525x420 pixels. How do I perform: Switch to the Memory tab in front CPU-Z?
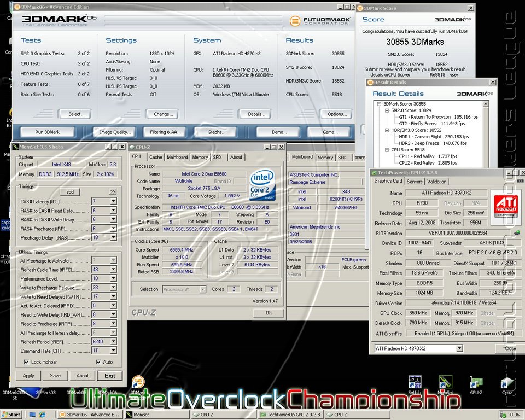(200, 157)
